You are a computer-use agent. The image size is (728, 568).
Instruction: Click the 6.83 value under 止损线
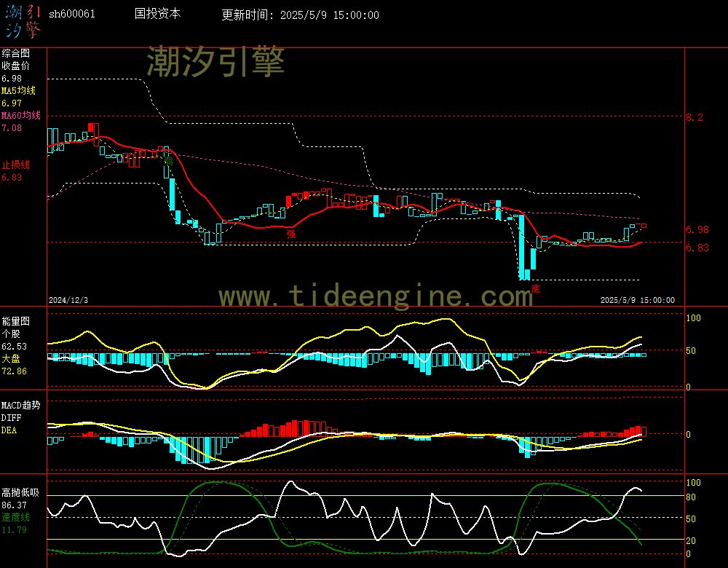click(12, 178)
